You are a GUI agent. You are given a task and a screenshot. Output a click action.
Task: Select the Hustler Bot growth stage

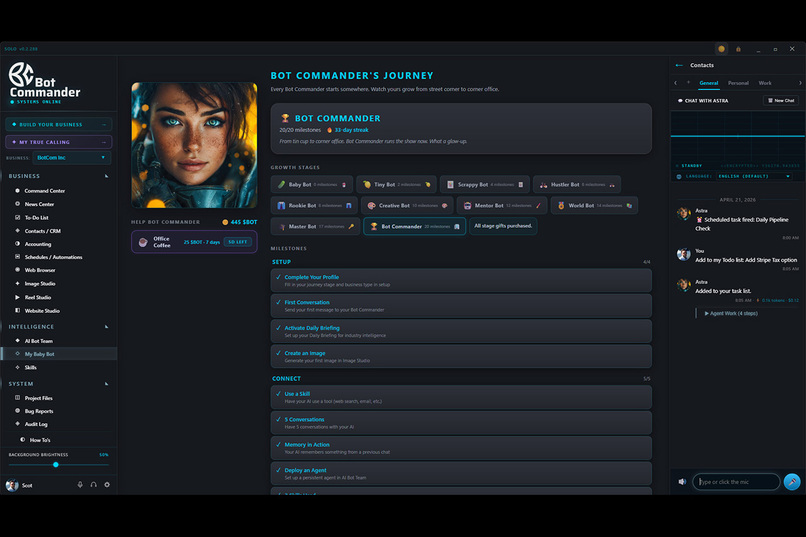coord(577,184)
